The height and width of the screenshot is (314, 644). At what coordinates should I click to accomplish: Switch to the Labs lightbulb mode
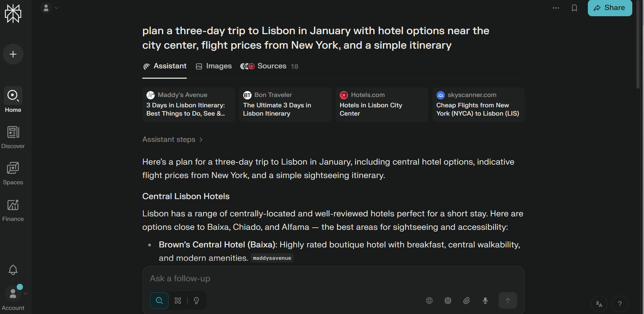click(196, 301)
